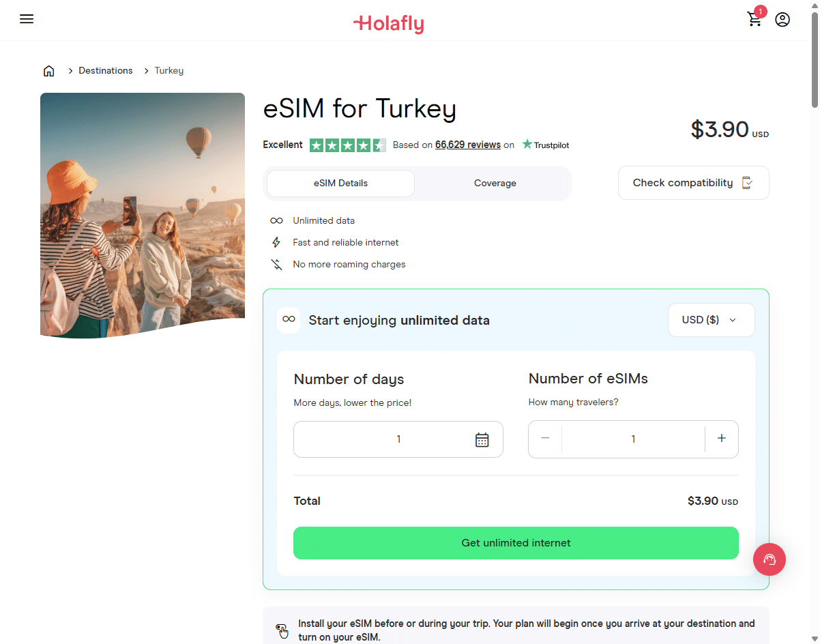Open the hamburger navigation menu
This screenshot has width=820, height=644.
(27, 19)
